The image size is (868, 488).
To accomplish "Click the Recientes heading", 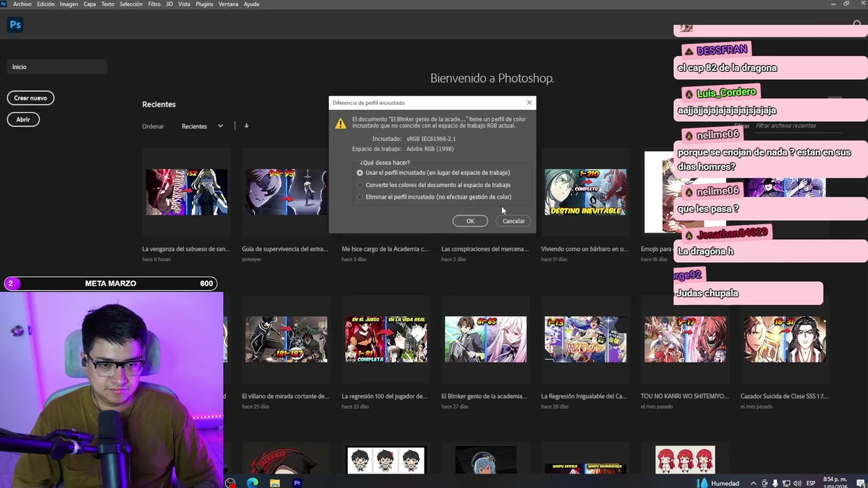I will click(x=159, y=104).
